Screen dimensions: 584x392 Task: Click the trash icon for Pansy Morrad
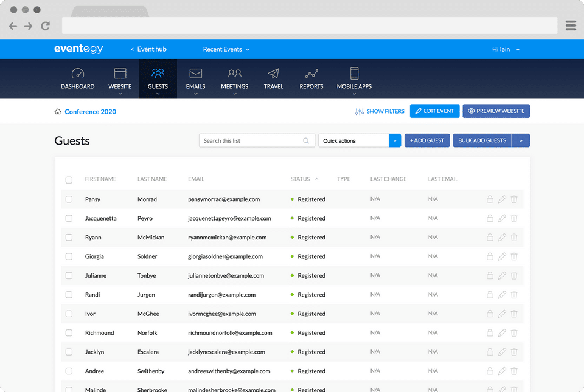click(514, 199)
